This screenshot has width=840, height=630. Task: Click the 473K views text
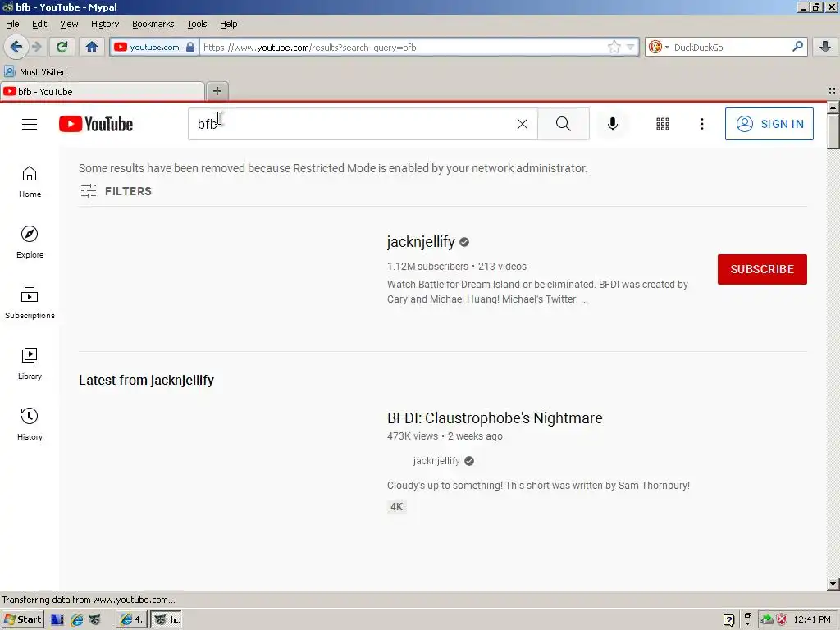(x=412, y=436)
